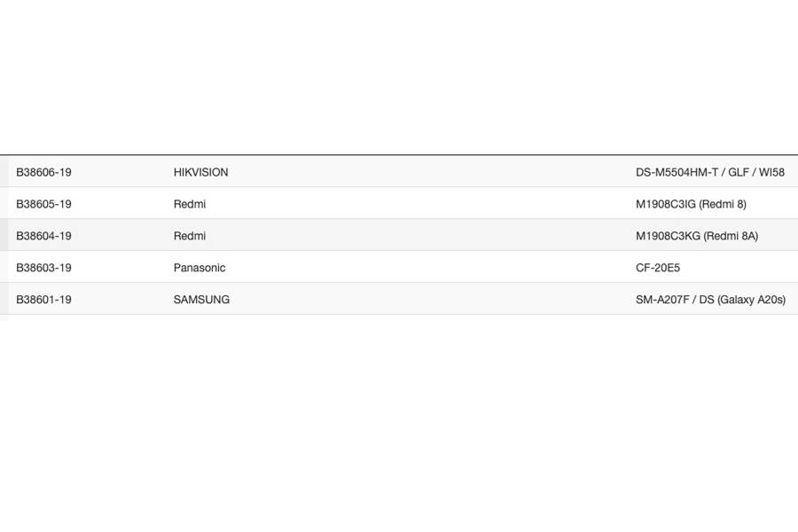Select Redmi brand in B38604-19 row
Image resolution: width=798 pixels, height=532 pixels.
point(190,236)
